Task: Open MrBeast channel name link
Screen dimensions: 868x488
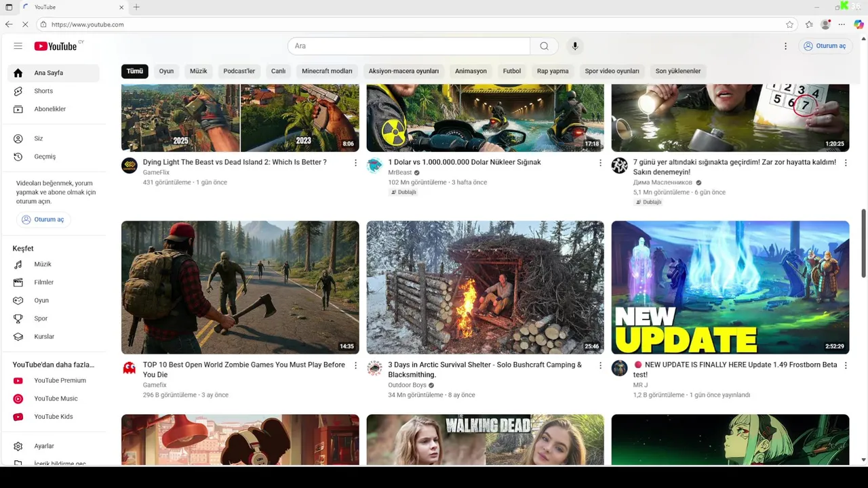Action: 400,173
